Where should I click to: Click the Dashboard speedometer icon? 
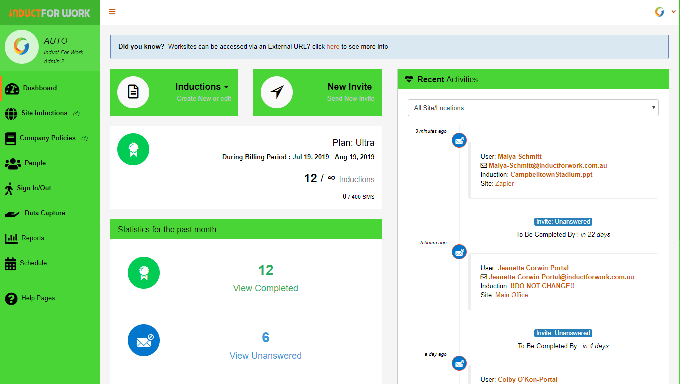point(12,88)
